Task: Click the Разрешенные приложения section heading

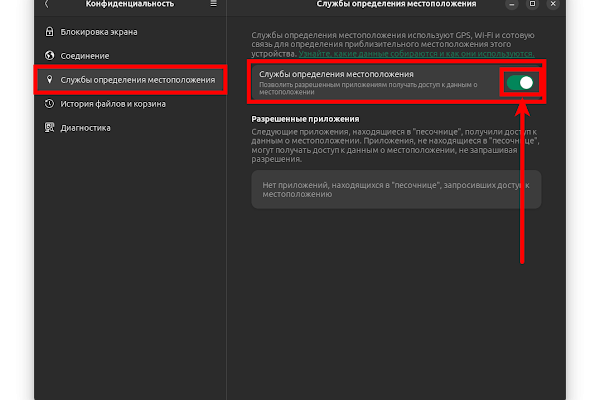Action: [x=305, y=120]
